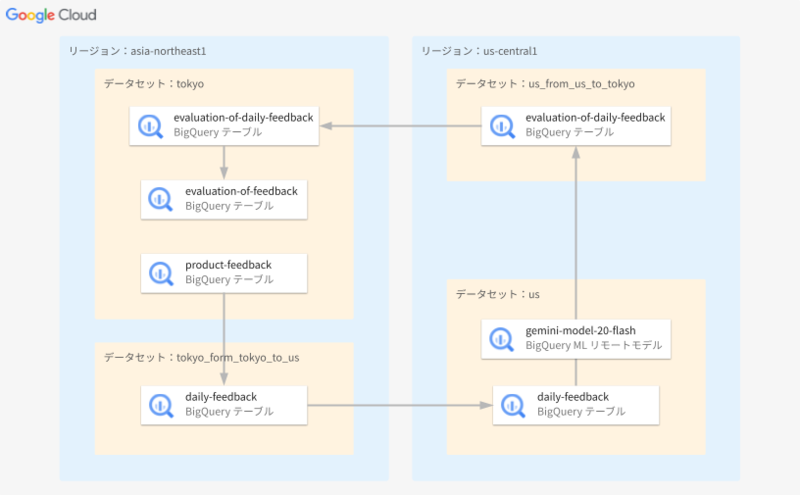Select evaluation-of-daily-feedback text in us_from_us_to_tokyo dataset
This screenshot has width=800, height=495.
coord(595,118)
